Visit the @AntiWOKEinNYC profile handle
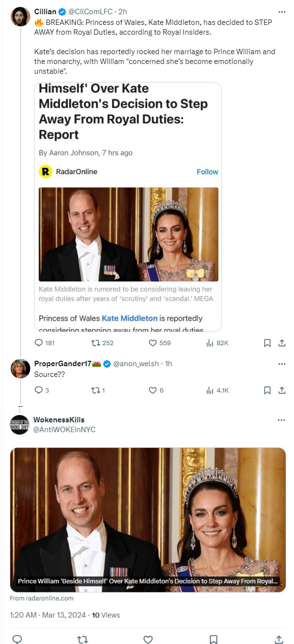 [64, 429]
